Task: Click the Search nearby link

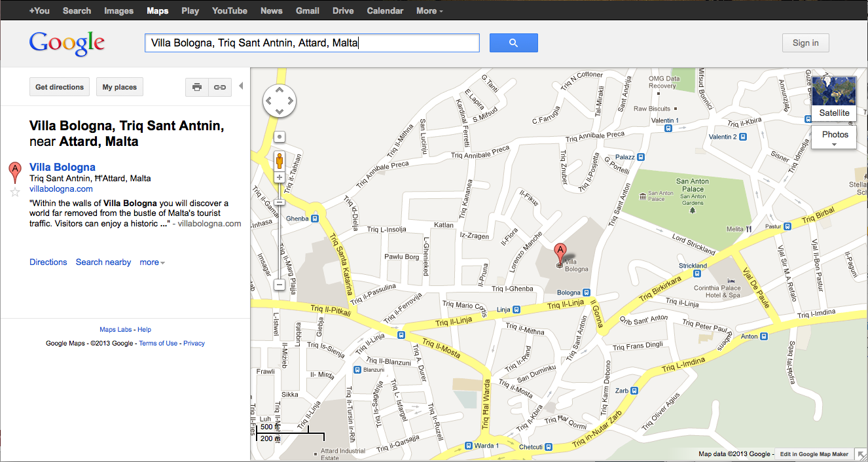Action: (103, 262)
